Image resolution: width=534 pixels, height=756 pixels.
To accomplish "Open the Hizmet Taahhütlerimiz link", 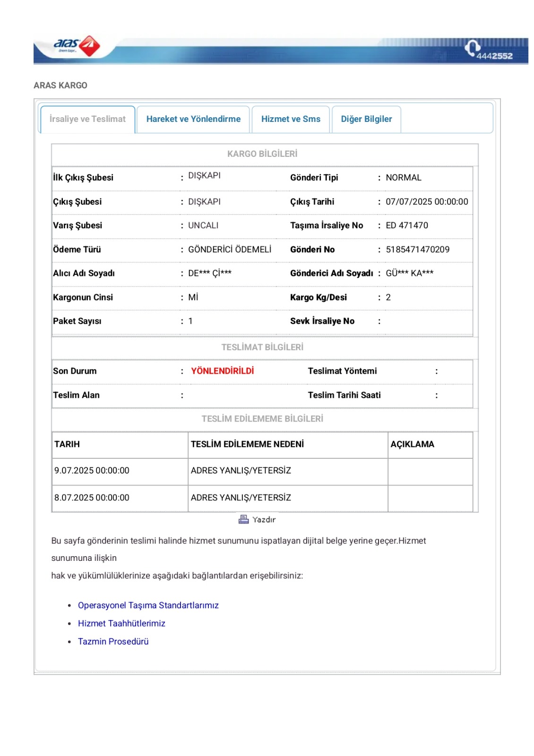I will 121,623.
